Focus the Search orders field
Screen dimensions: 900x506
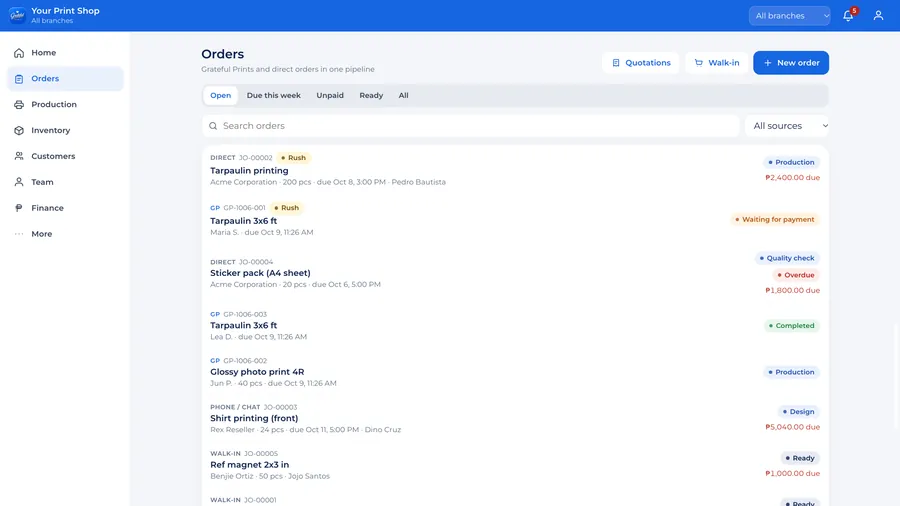[x=471, y=126]
